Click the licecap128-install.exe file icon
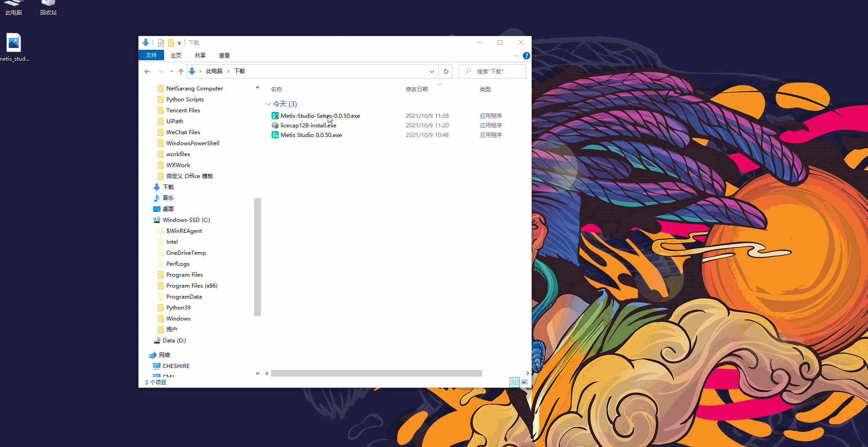This screenshot has height=447, width=868. 275,126
